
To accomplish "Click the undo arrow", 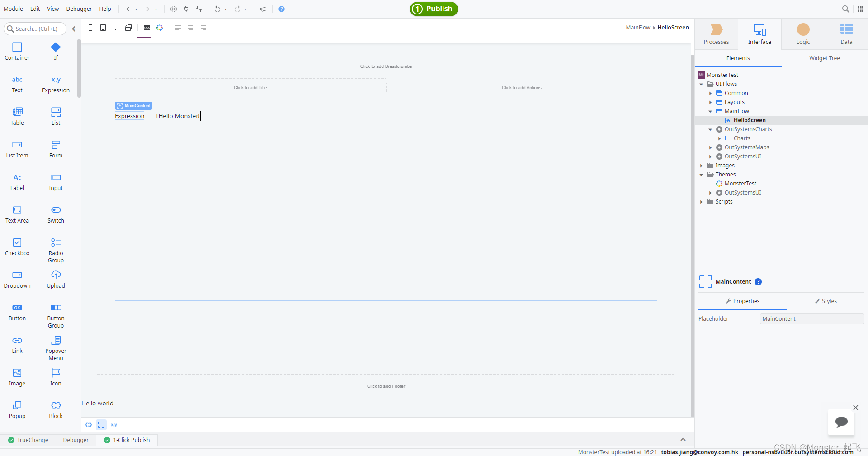I will [x=217, y=9].
